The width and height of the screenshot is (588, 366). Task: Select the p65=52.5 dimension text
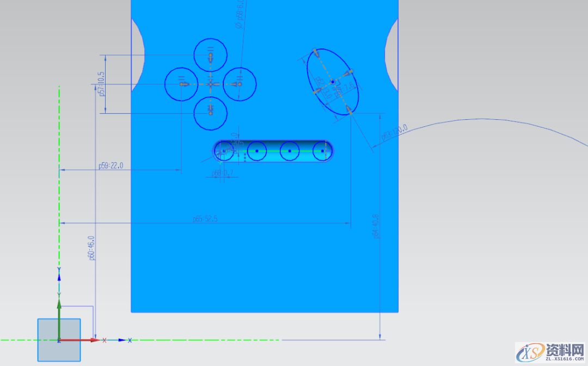click(x=206, y=219)
